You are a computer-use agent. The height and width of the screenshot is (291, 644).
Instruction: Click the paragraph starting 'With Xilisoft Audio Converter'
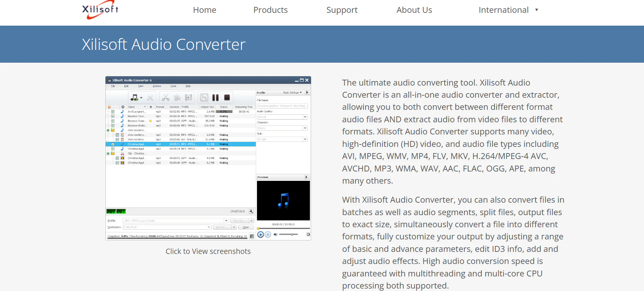tap(453, 242)
